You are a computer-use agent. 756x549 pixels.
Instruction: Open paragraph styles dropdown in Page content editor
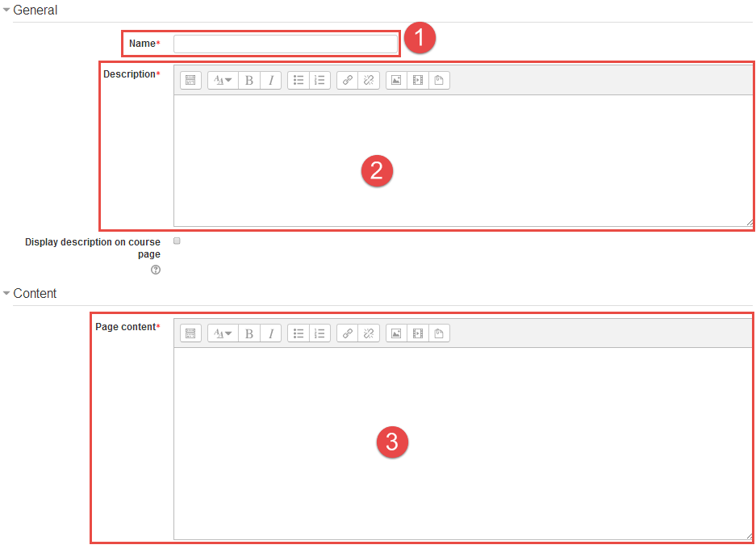[223, 333]
